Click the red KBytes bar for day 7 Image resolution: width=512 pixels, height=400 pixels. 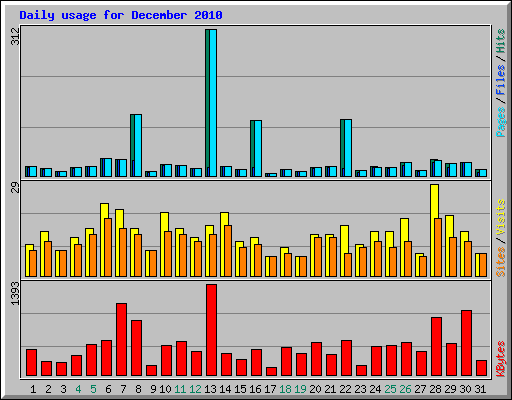click(121, 340)
